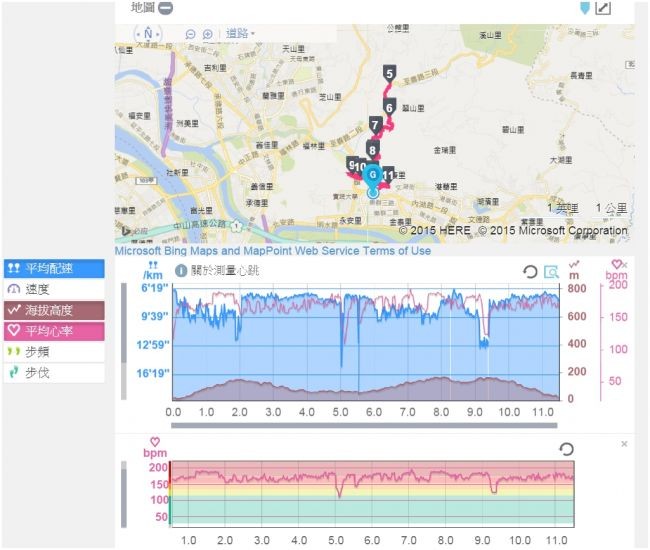The width and height of the screenshot is (650, 550).
Task: Click the blue shield marker icon
Action: 585,8
